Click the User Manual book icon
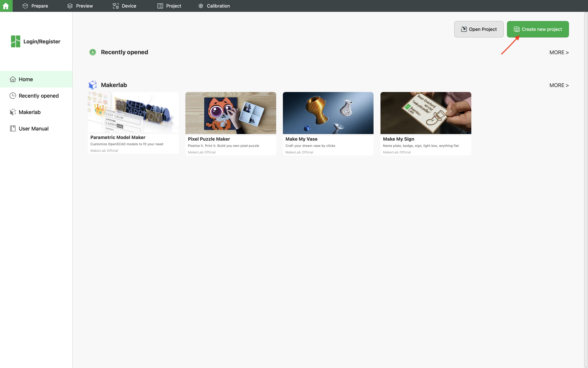The image size is (588, 368). coord(13,128)
